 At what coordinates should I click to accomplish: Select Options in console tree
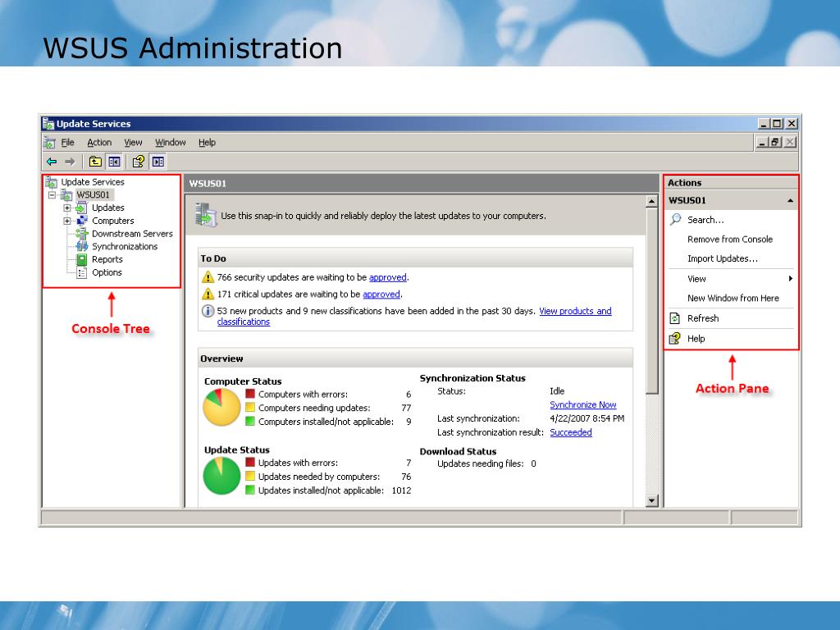[x=107, y=272]
